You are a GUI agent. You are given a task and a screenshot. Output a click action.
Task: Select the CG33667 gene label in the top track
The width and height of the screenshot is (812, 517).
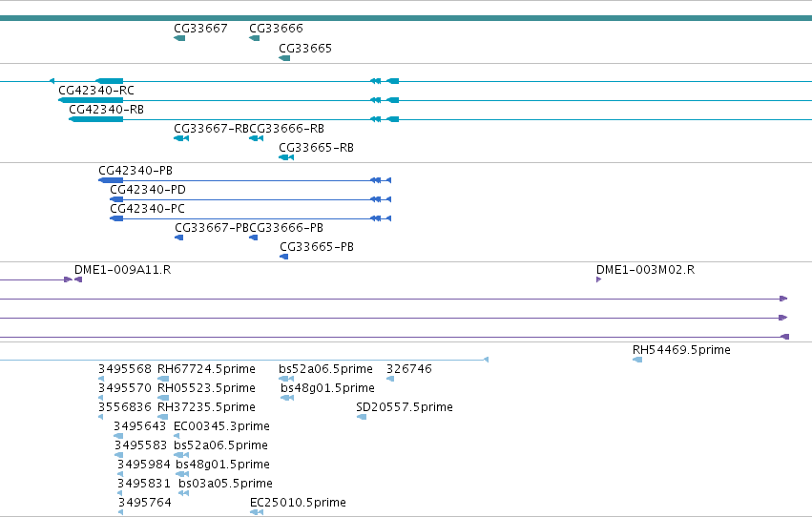200,29
